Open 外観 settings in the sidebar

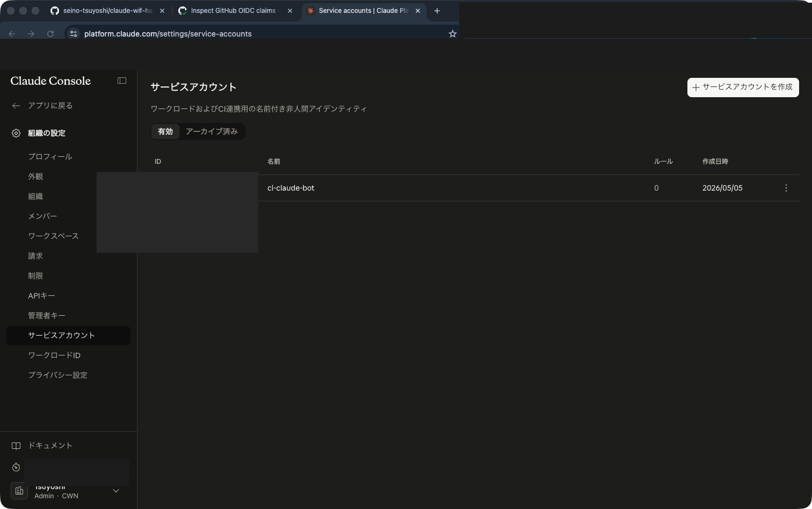click(x=35, y=177)
